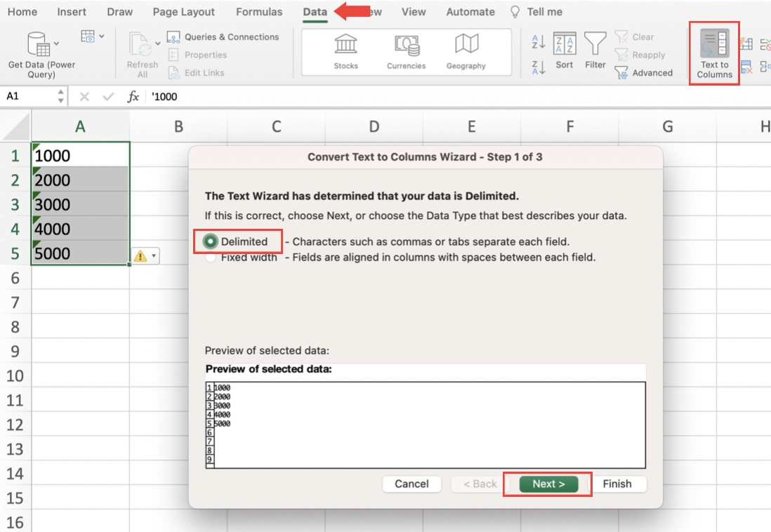771x532 pixels.
Task: Click the data preview box in wizard
Action: click(x=426, y=425)
